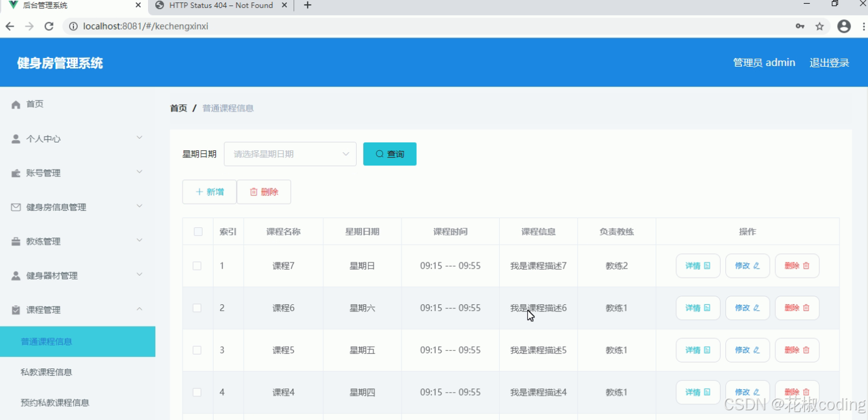Click the search icon in 查询 button

coord(379,153)
